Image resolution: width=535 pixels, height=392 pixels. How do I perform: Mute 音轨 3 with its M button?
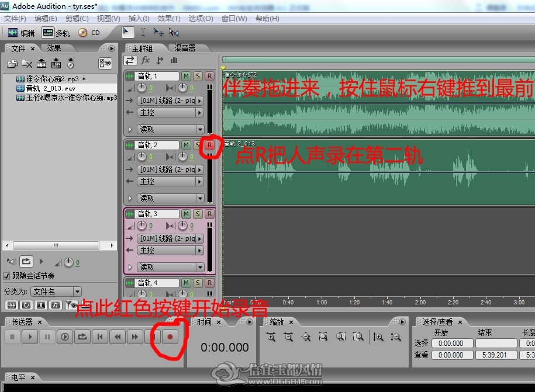point(186,214)
